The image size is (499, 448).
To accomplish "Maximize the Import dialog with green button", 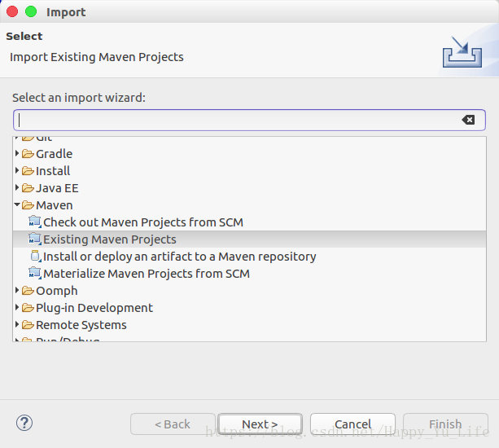I will click(x=31, y=11).
